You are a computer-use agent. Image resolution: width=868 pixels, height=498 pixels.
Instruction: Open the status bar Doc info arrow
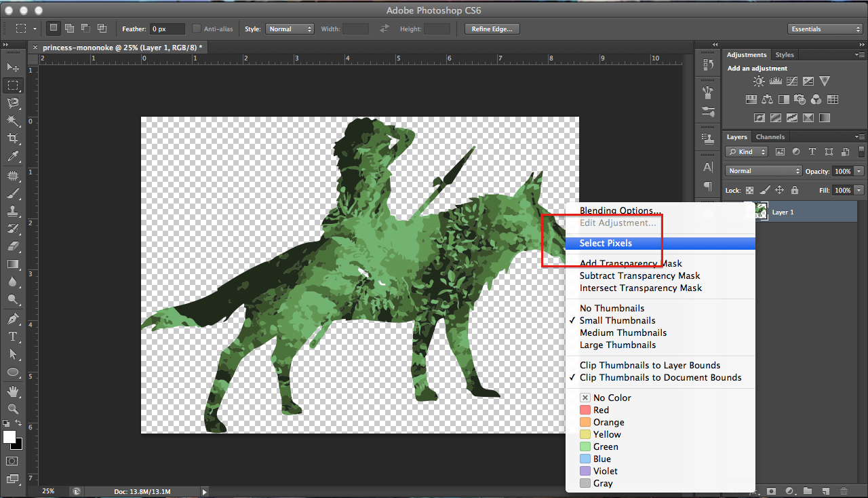205,491
